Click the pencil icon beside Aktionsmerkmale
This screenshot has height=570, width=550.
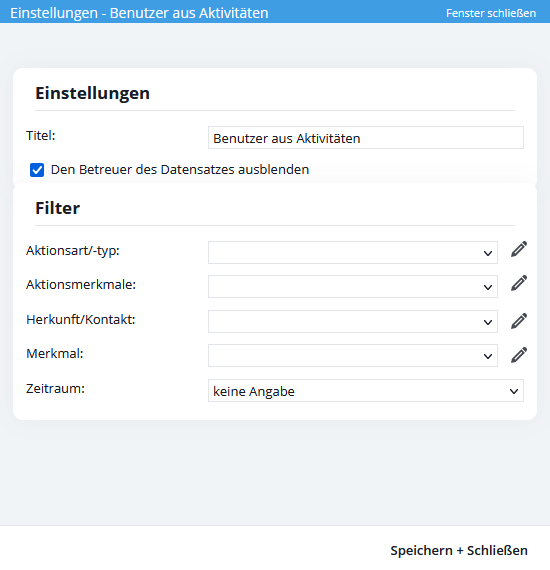519,283
